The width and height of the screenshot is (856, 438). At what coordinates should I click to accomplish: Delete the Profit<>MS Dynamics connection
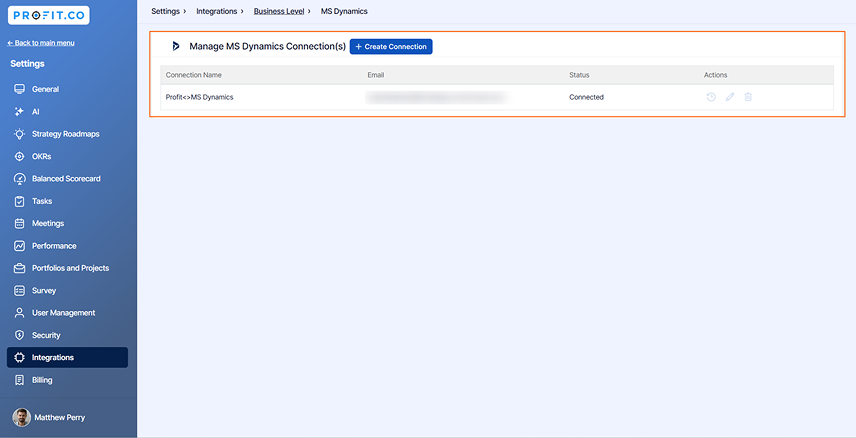[748, 97]
